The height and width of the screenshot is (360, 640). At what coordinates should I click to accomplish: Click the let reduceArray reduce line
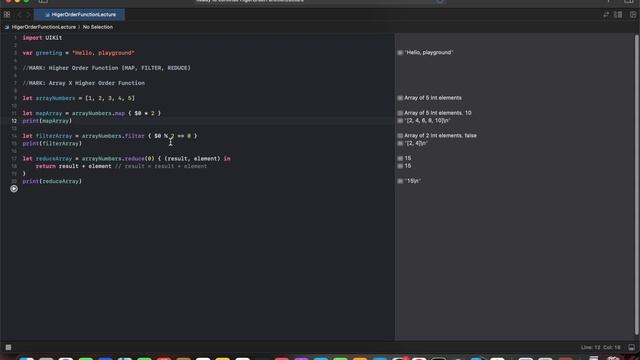click(x=126, y=159)
